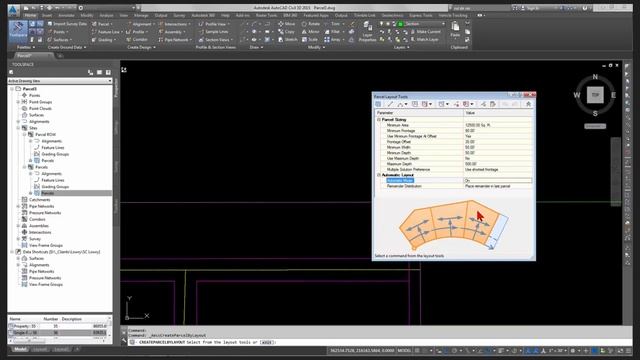This screenshot has height=360, width=640.
Task: Click the Mirror tool
Action: [x=311, y=32]
